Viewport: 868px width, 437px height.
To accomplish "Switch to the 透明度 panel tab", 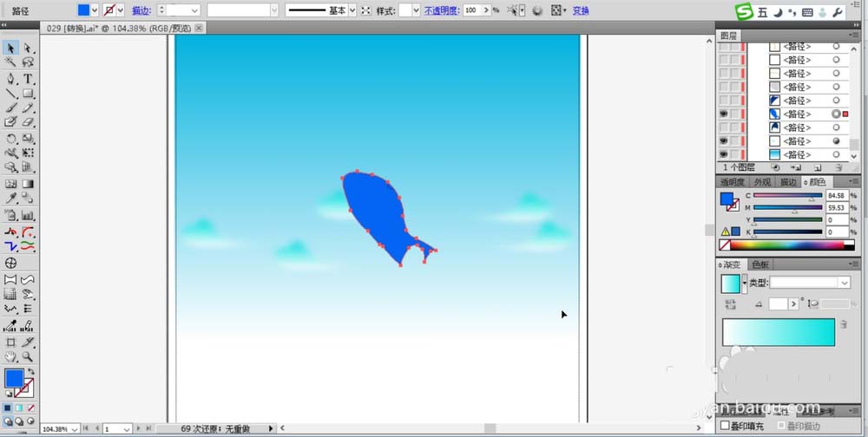I will [x=733, y=182].
